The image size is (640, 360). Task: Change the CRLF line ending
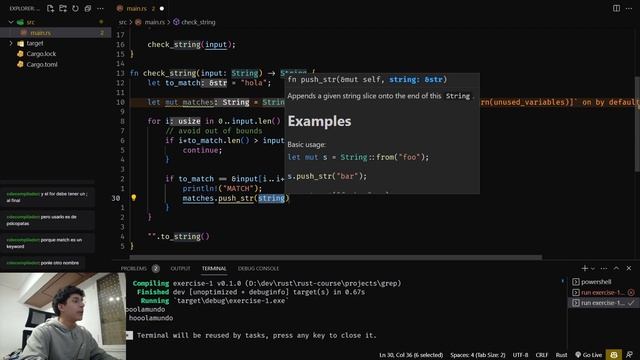[x=542, y=355]
